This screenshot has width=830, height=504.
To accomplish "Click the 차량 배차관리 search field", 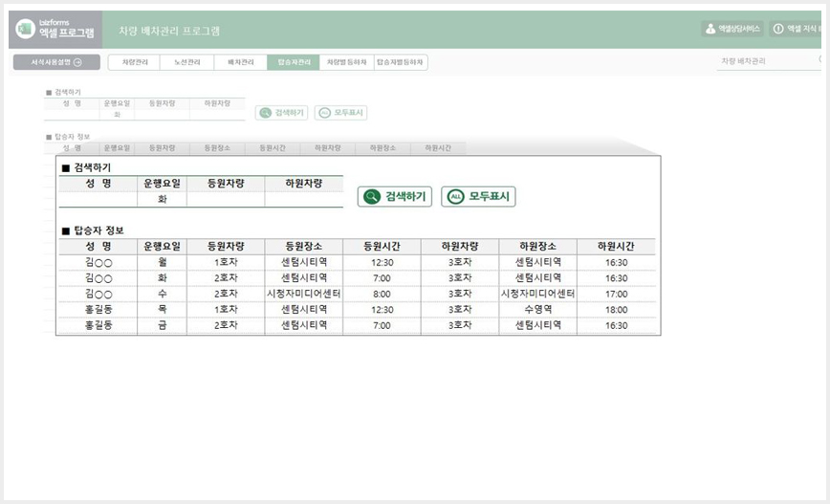I will click(768, 61).
